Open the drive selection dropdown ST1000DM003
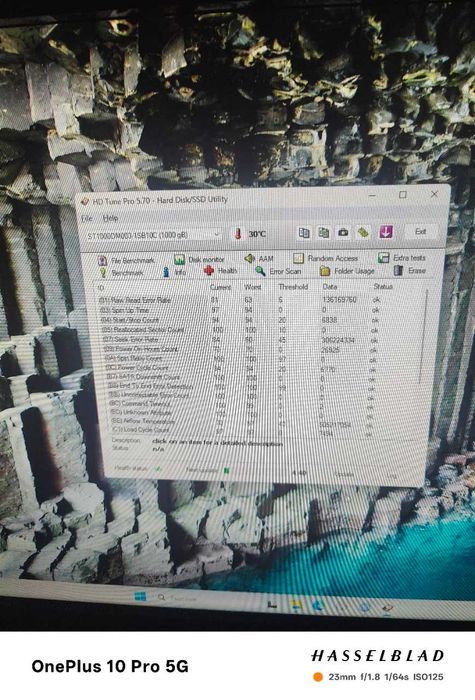475x700 pixels. pos(153,235)
